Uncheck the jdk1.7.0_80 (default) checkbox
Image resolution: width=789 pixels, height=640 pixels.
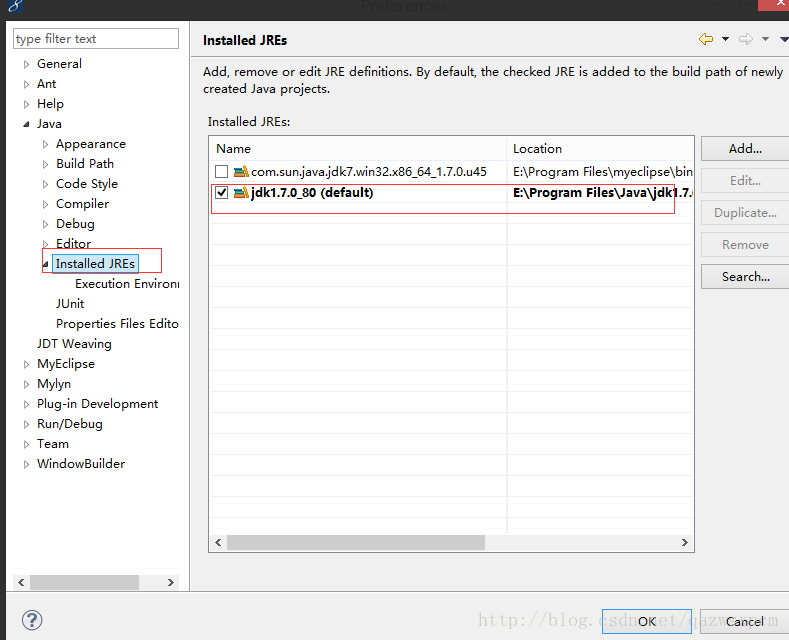click(x=221, y=193)
